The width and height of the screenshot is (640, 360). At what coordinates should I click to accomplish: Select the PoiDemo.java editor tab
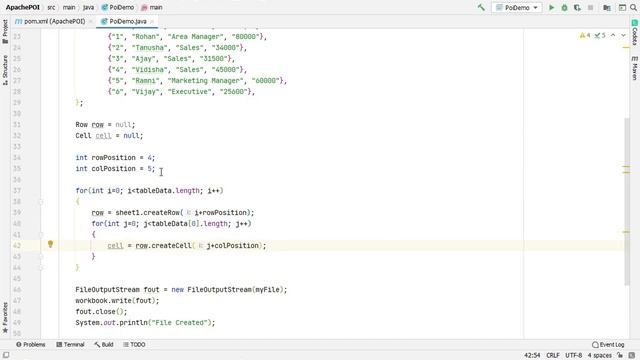click(x=128, y=21)
